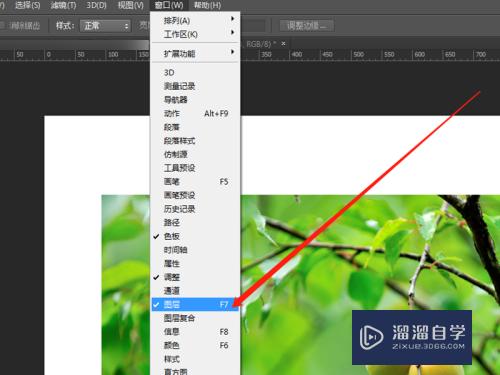The width and height of the screenshot is (500, 375).
Task: Select 信息 F8 menu entry
Action: pyautogui.click(x=195, y=332)
